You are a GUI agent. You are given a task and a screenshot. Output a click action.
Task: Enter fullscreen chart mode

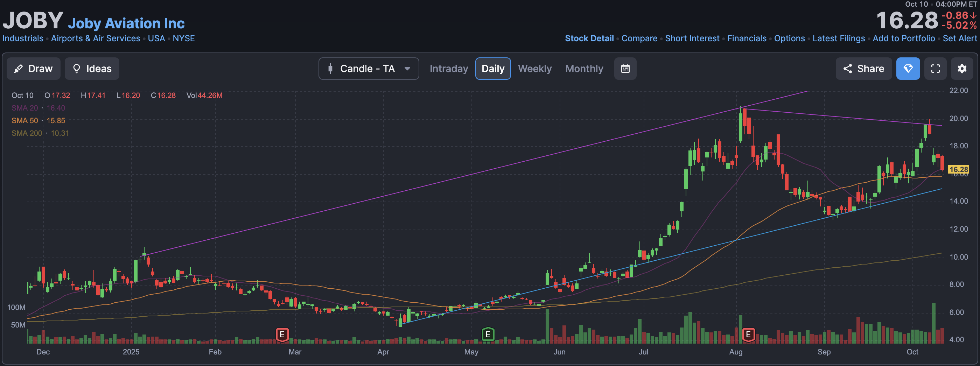coord(935,69)
